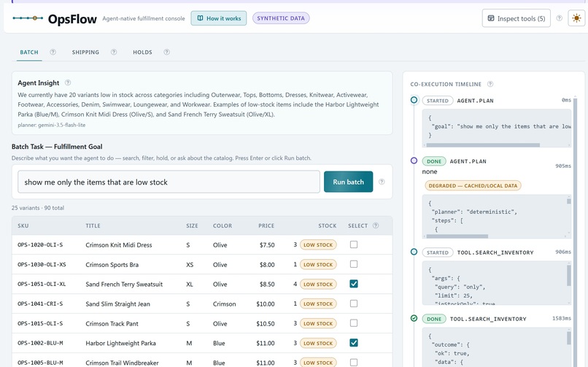588x367 pixels.
Task: Click the 1583ms timing label
Action: pos(562,318)
